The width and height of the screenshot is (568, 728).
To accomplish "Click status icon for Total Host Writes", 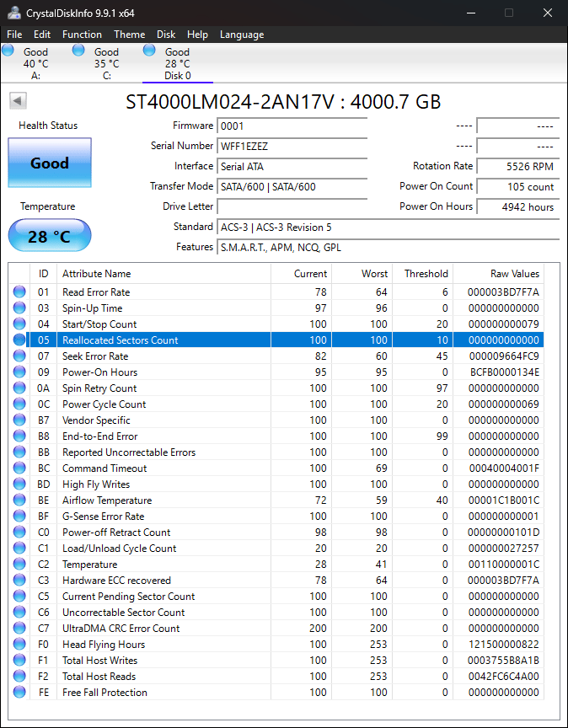I will 19,661.
